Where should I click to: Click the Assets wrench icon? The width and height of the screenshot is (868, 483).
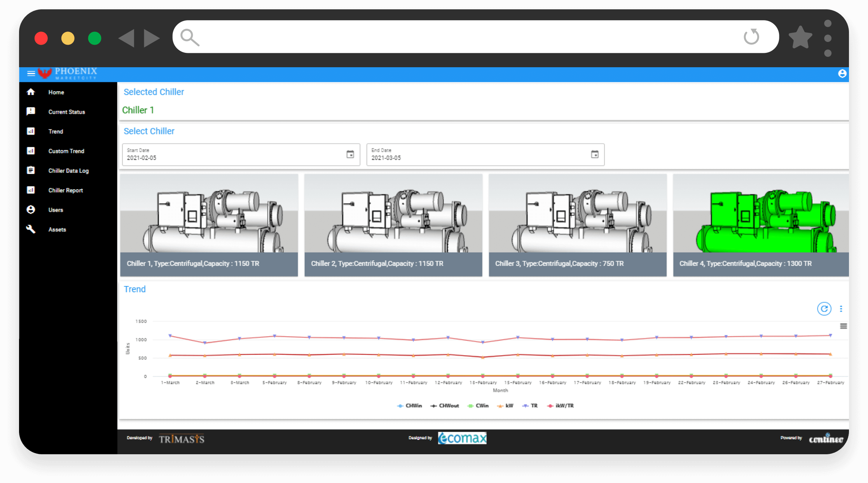(31, 229)
